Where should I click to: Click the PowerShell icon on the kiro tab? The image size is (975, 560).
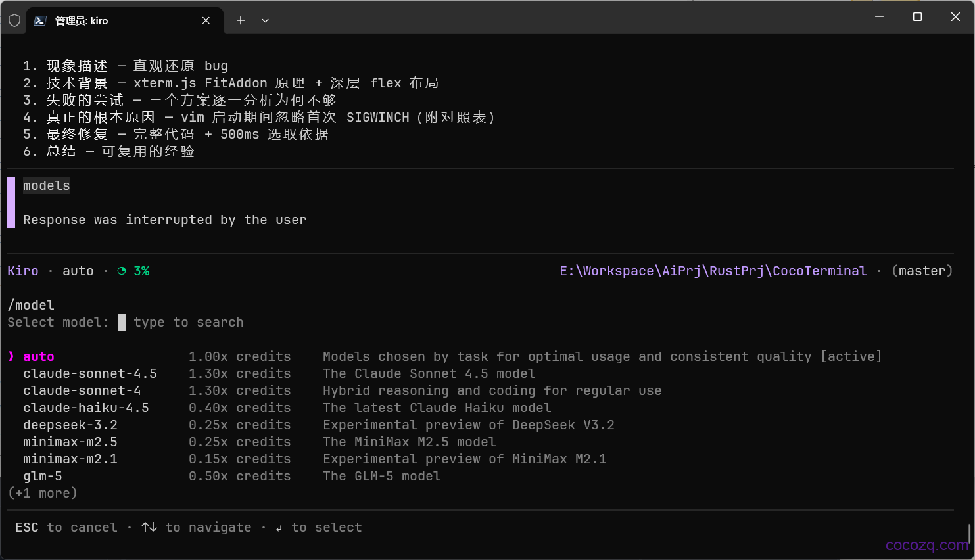tap(40, 20)
